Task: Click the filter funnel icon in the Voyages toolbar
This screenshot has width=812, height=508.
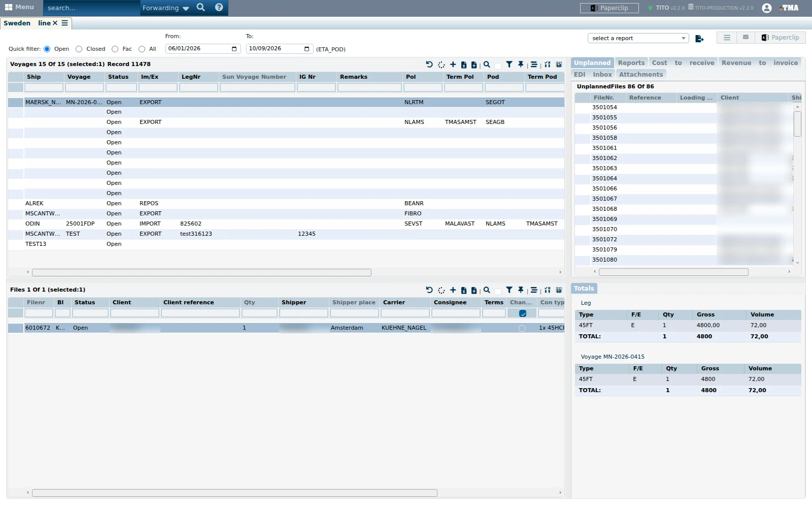Action: point(509,65)
